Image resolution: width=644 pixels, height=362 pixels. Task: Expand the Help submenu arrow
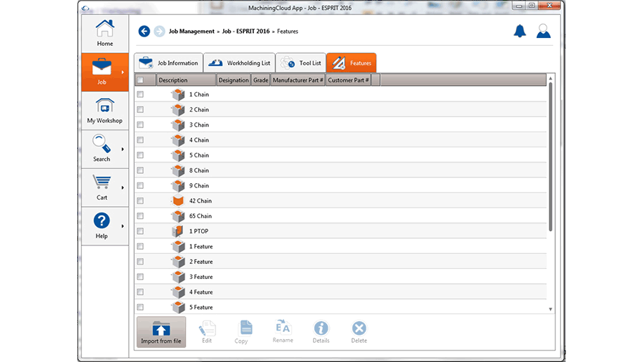coord(122,226)
